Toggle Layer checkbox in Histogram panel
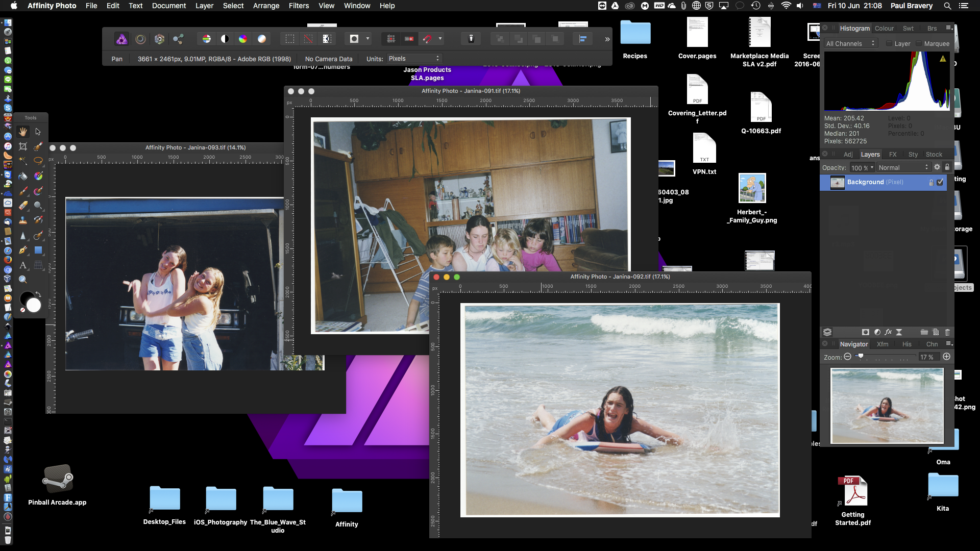 click(x=889, y=44)
